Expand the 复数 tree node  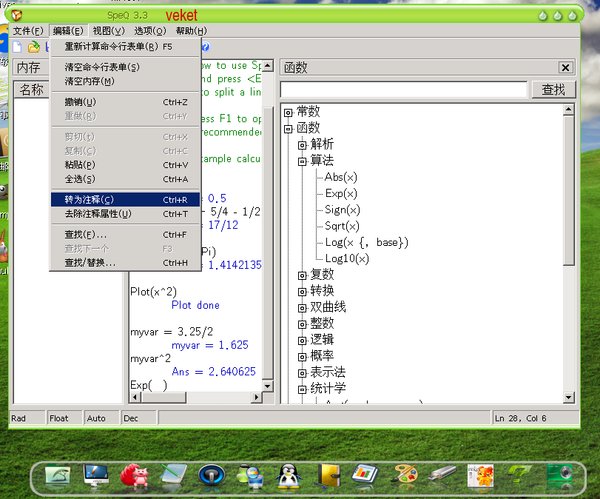[x=302, y=275]
